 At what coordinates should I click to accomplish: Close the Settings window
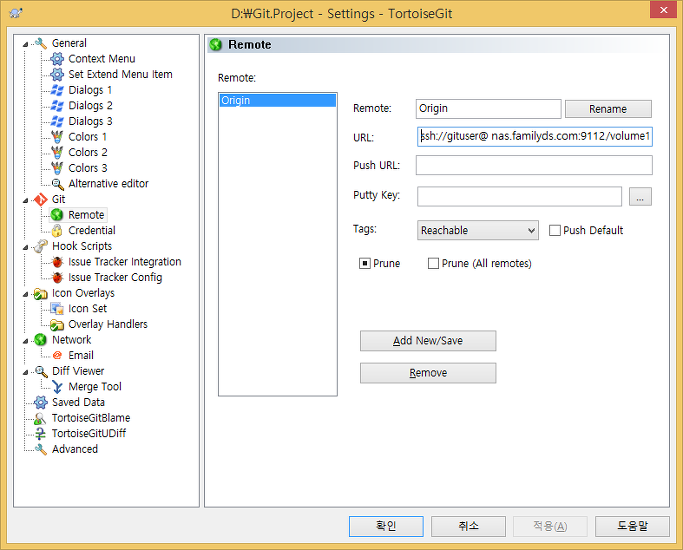[663, 10]
